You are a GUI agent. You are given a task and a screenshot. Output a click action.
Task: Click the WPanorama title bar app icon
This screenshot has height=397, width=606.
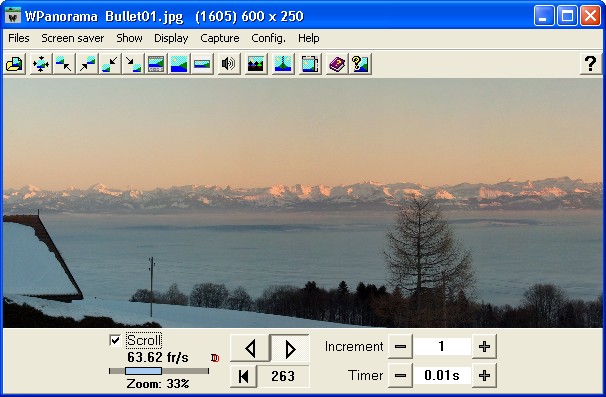tap(13, 15)
